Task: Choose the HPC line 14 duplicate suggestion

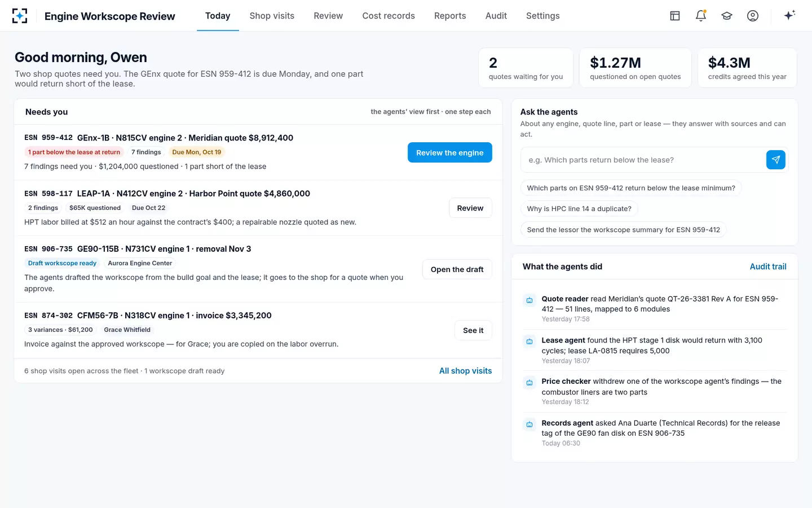Action: [579, 209]
